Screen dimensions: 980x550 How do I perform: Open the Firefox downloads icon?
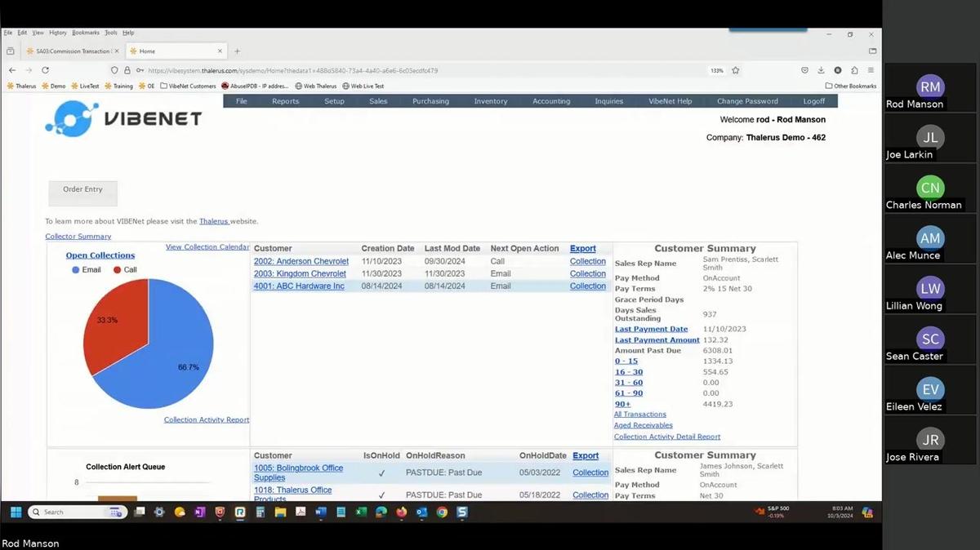821,71
